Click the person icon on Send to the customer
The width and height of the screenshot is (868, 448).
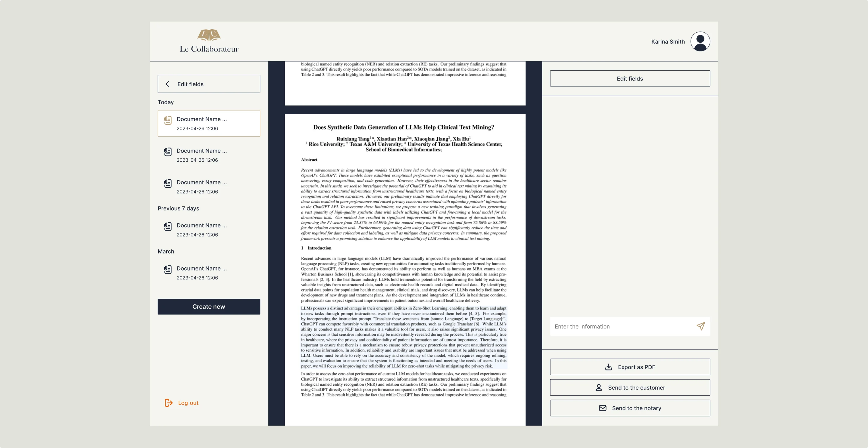598,387
